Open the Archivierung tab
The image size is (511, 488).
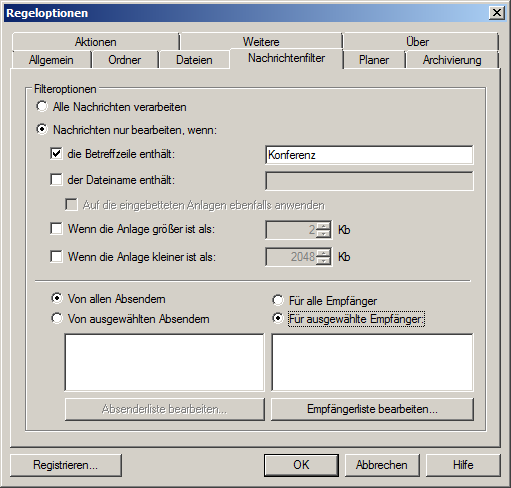[x=452, y=60]
